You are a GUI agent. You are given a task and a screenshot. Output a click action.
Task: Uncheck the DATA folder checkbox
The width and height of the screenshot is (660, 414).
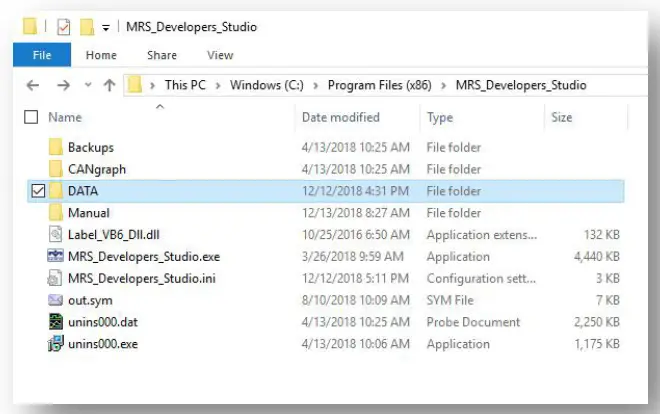[38, 191]
